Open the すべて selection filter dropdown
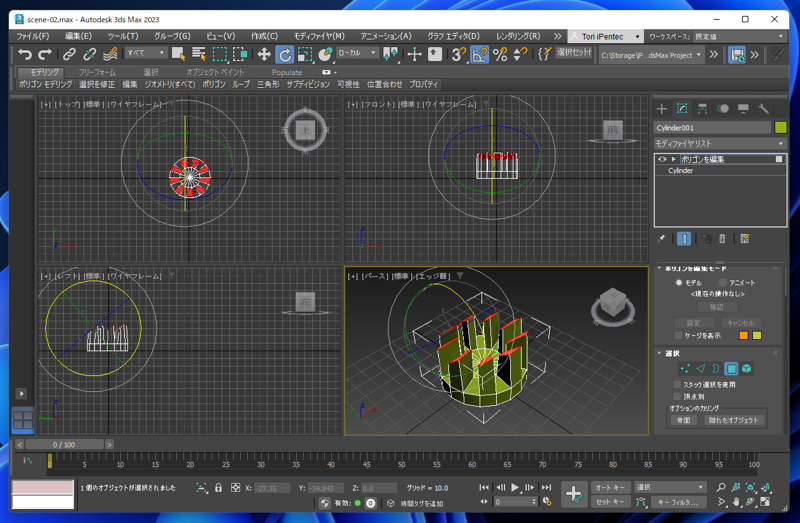This screenshot has height=523, width=800. coord(146,53)
